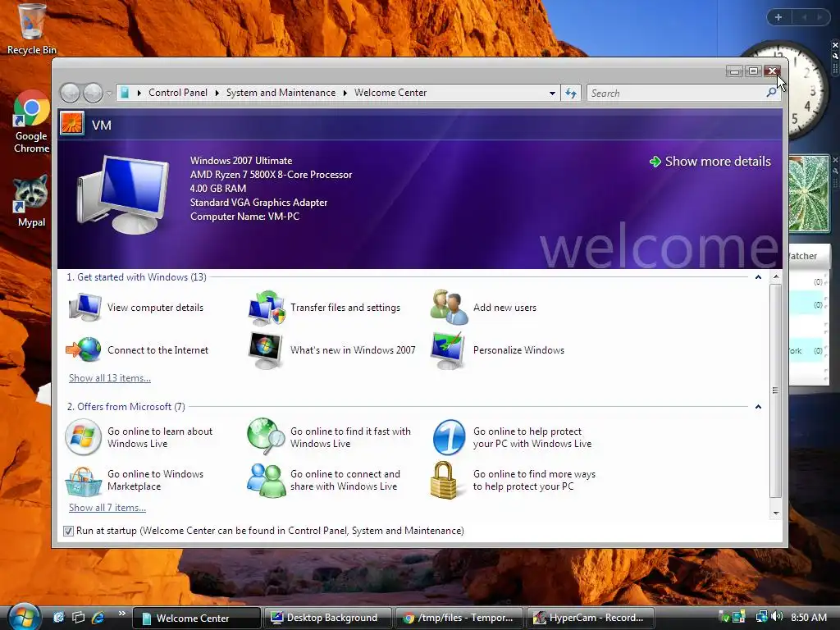Select Google Chrome desktop shortcut
Image resolution: width=840 pixels, height=630 pixels.
pyautogui.click(x=32, y=122)
